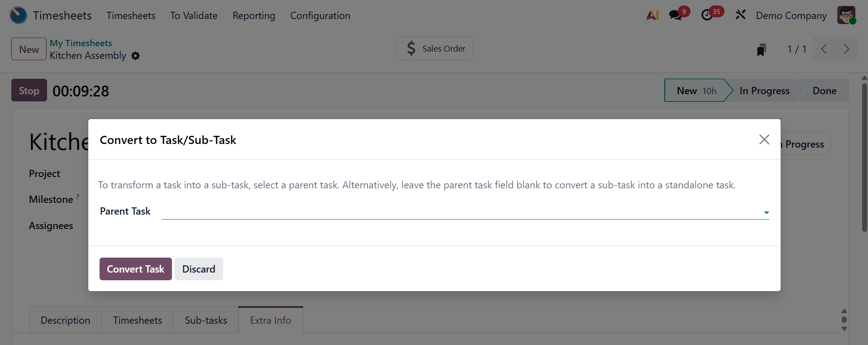Switch to the Sub-tasks tab

coord(206,320)
